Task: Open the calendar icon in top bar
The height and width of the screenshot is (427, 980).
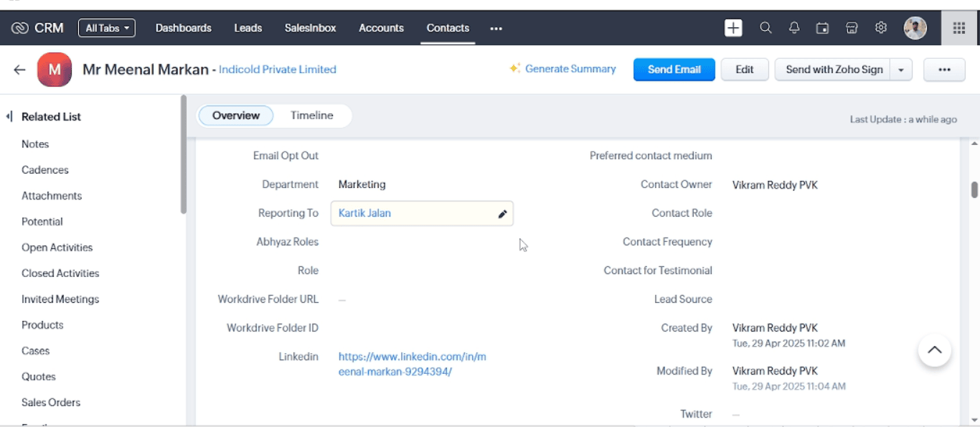Action: point(823,28)
